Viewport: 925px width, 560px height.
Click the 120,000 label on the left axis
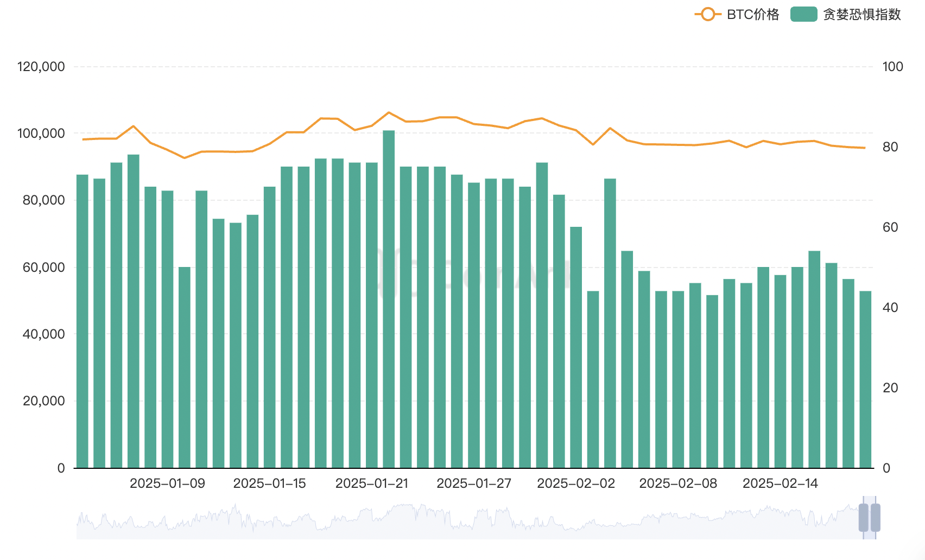coord(41,67)
